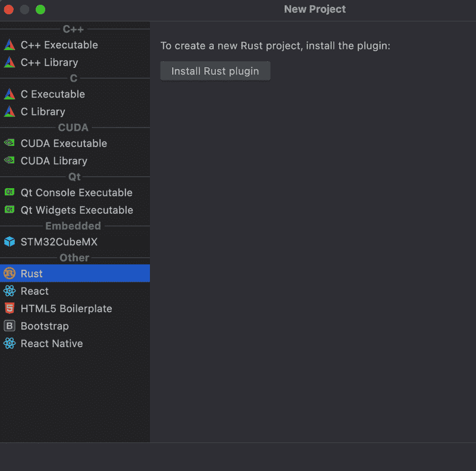The height and width of the screenshot is (471, 476).
Task: Select C Executable project type
Action: pos(75,94)
